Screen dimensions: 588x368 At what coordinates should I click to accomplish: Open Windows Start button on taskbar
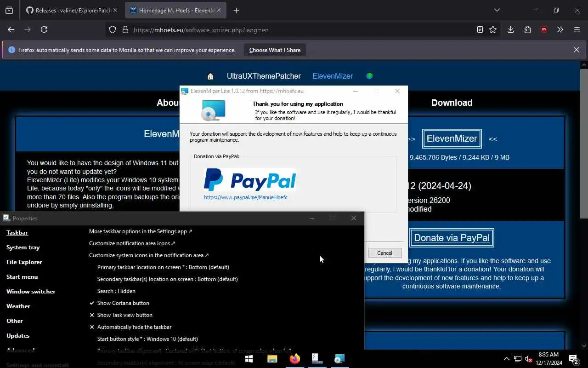[x=249, y=359]
